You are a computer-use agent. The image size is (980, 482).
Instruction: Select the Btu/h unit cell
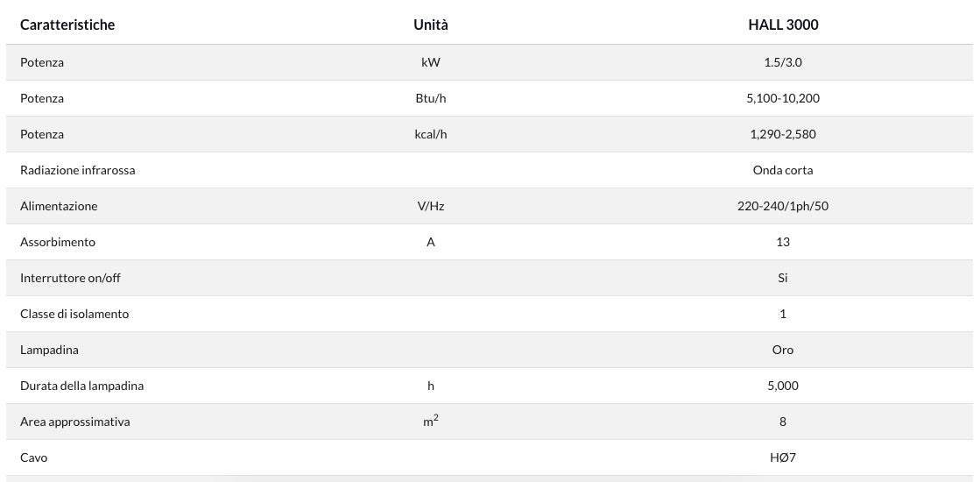coord(430,98)
